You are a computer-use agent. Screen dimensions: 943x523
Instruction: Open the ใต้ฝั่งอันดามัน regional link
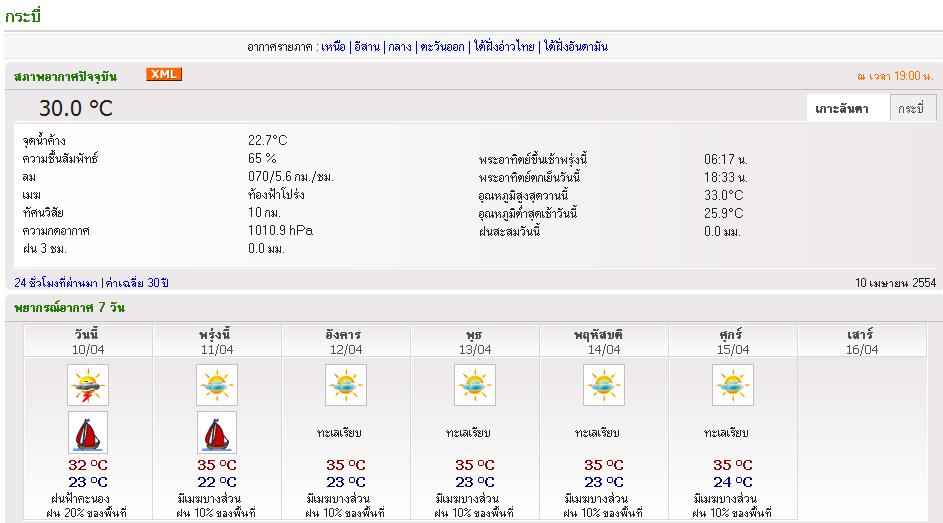(x=576, y=47)
